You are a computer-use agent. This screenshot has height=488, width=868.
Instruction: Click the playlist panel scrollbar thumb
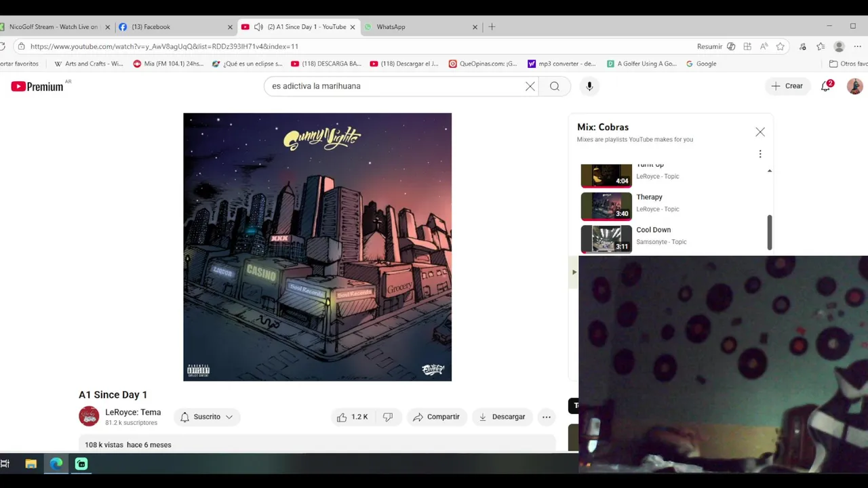[769, 232]
